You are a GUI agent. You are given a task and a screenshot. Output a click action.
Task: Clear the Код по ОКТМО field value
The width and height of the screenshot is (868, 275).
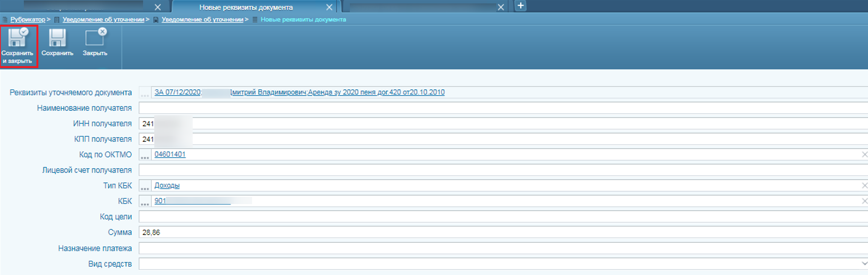[864, 155]
